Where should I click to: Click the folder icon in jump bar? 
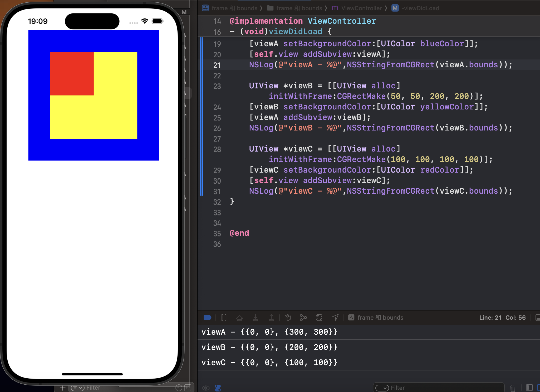click(270, 8)
